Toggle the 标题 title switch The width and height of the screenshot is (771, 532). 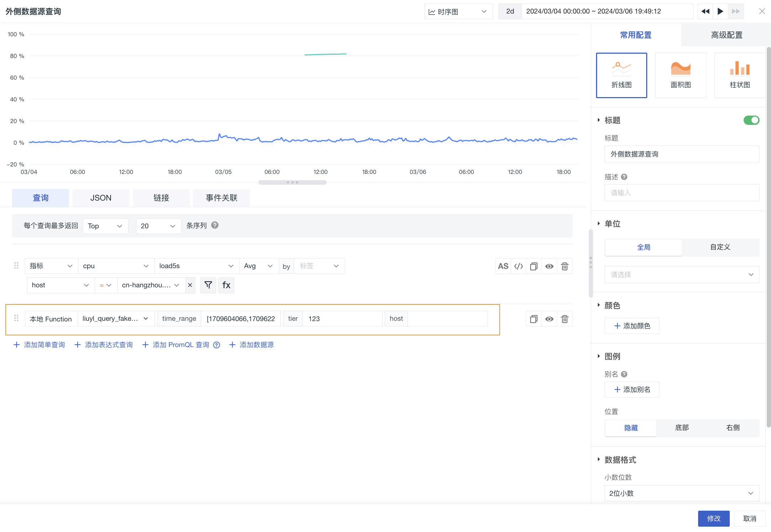tap(751, 120)
